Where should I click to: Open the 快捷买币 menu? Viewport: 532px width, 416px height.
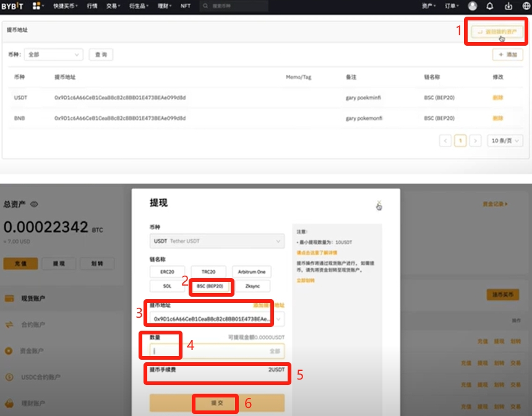pyautogui.click(x=66, y=6)
